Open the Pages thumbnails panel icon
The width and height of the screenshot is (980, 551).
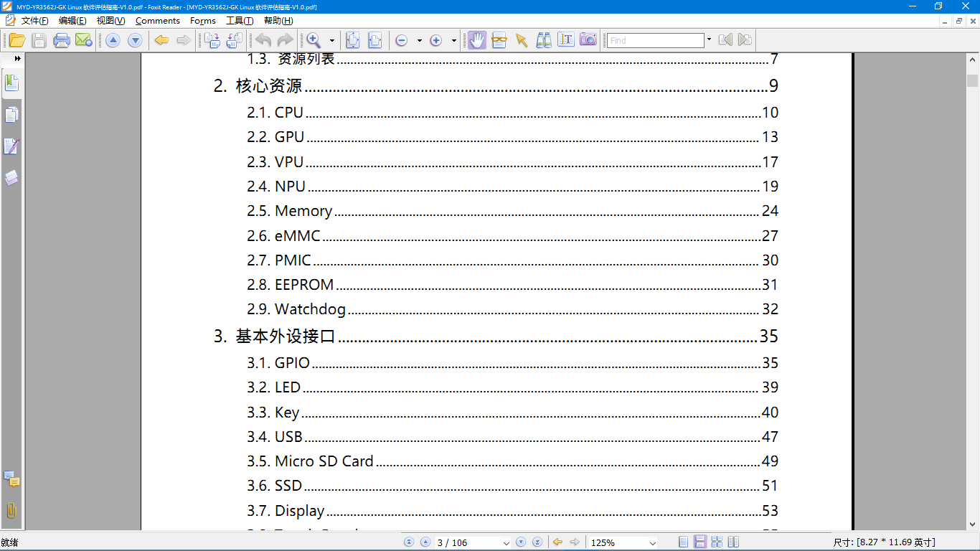[11, 115]
